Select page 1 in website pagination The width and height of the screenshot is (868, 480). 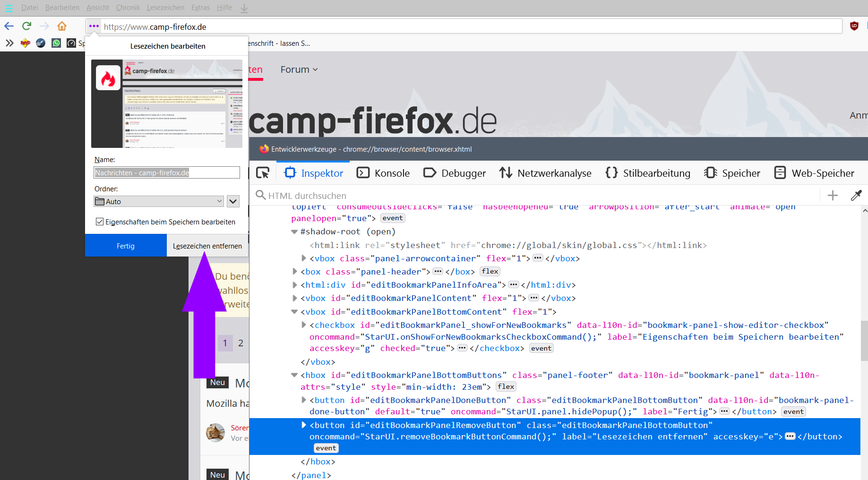pyautogui.click(x=225, y=343)
